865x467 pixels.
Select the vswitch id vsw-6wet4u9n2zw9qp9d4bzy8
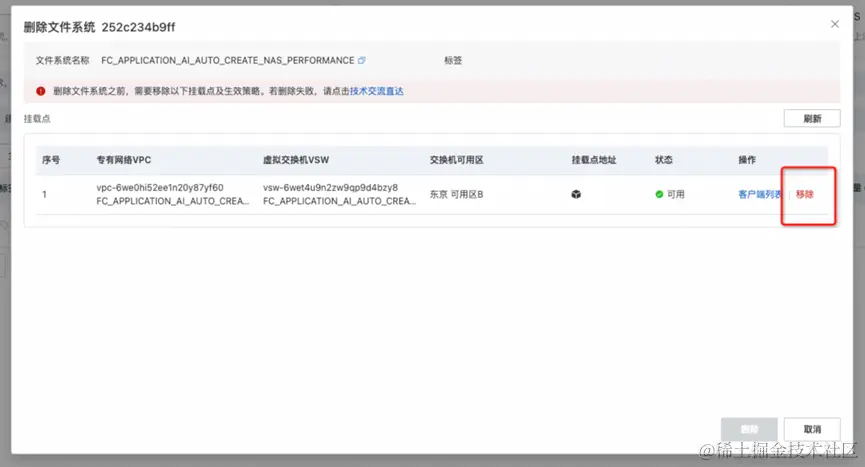(330, 187)
